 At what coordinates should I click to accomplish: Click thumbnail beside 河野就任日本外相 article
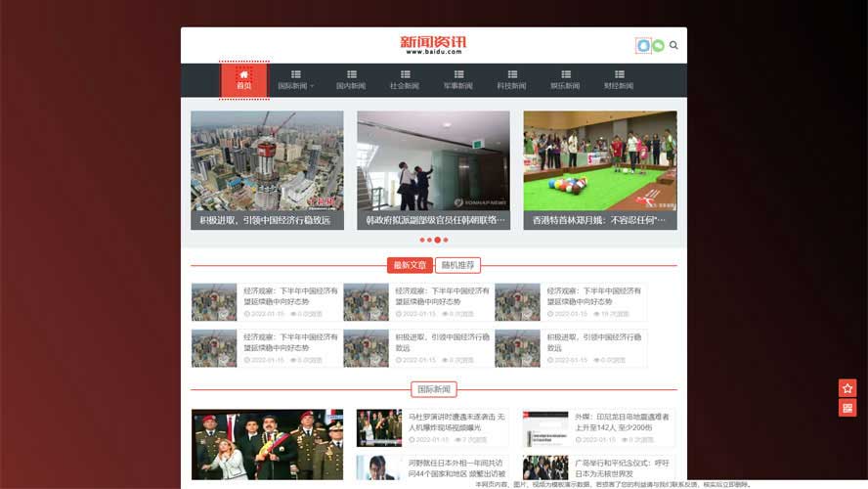pyautogui.click(x=379, y=467)
